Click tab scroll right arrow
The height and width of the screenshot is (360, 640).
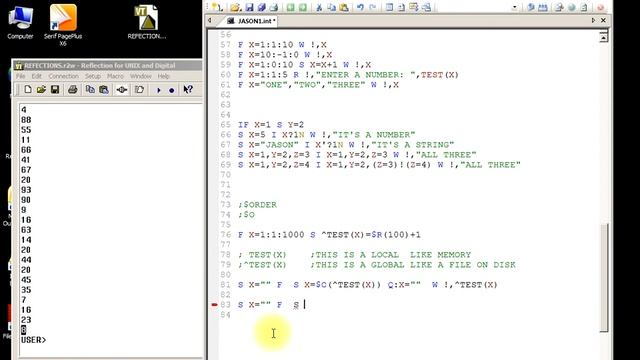pos(593,20)
